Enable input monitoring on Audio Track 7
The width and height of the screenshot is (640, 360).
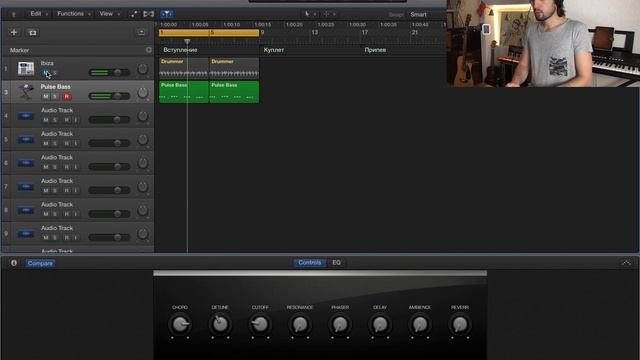76,191
